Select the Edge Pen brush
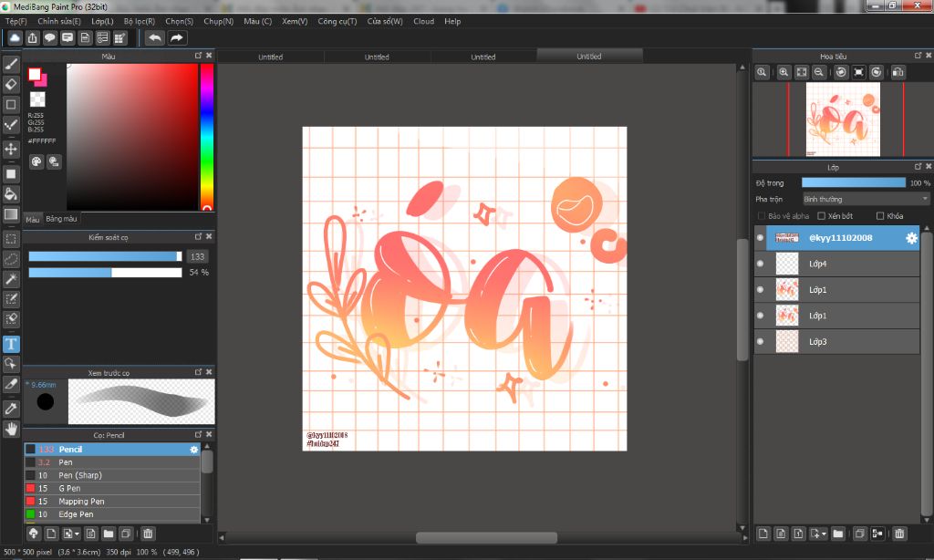934x560 pixels. (112, 514)
